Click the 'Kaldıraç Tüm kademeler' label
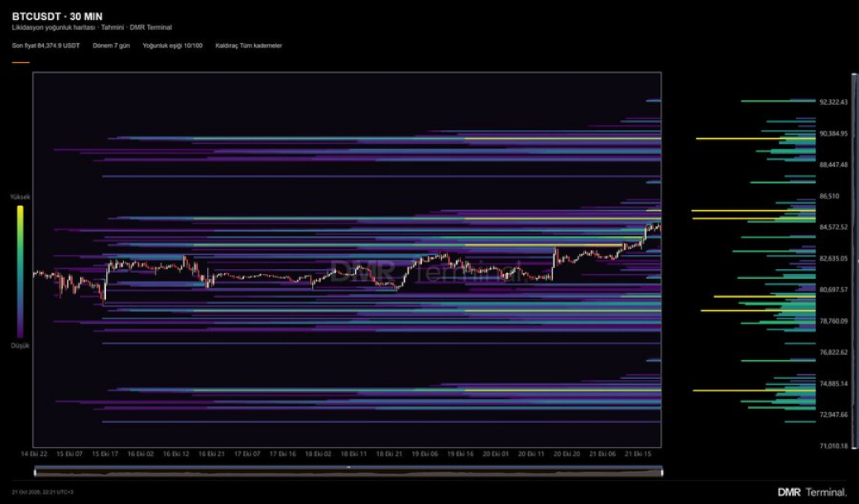The image size is (859, 504). tap(249, 46)
